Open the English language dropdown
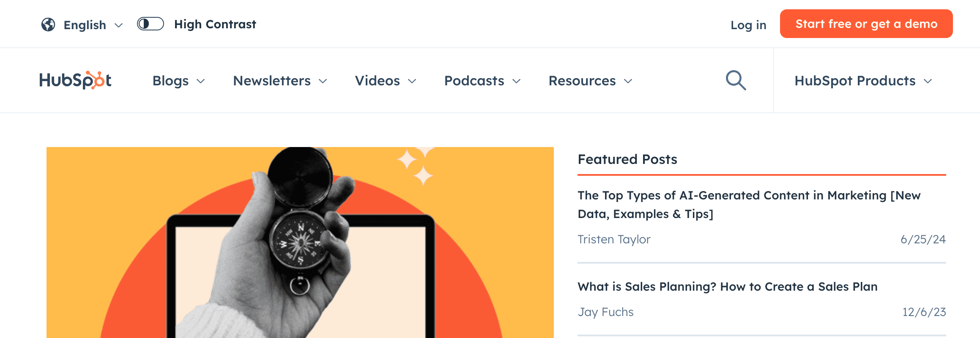 (93, 25)
